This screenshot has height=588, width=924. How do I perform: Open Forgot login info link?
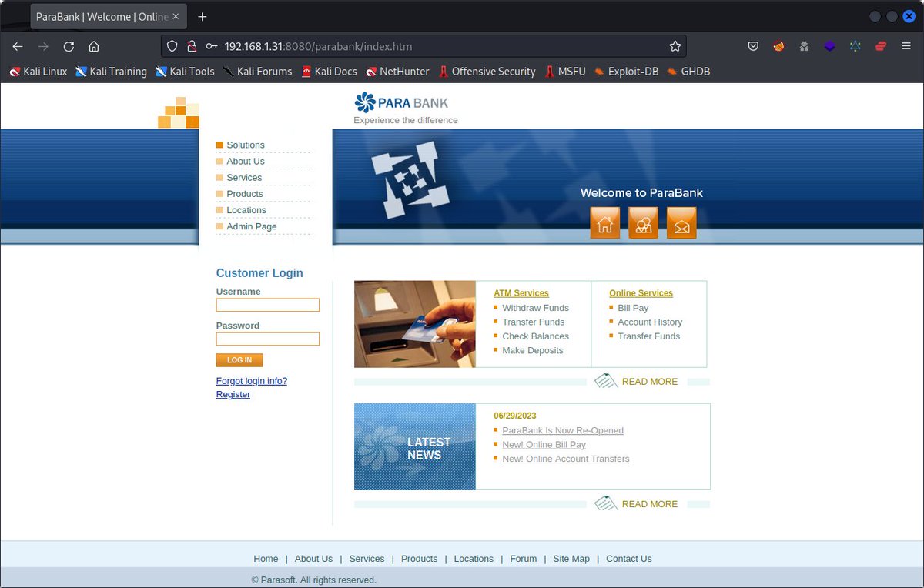click(252, 381)
